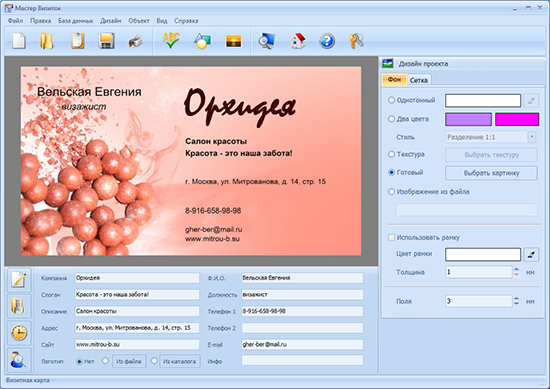Click the sunset picture icon

[x=233, y=41]
